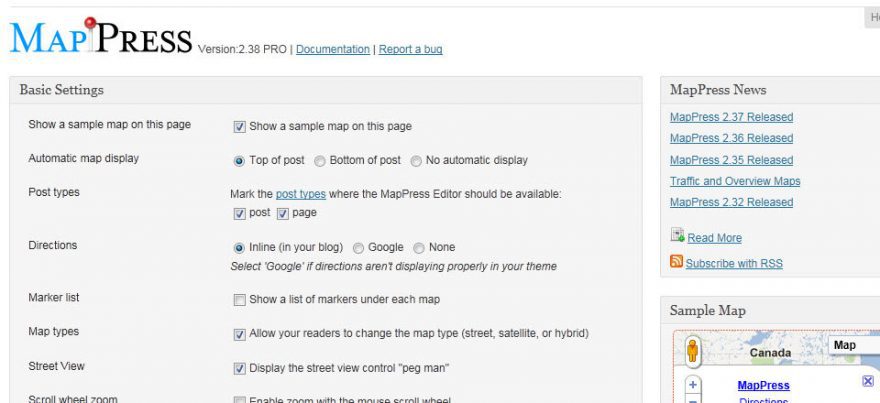Click the orange RSS feed icon

point(676,261)
